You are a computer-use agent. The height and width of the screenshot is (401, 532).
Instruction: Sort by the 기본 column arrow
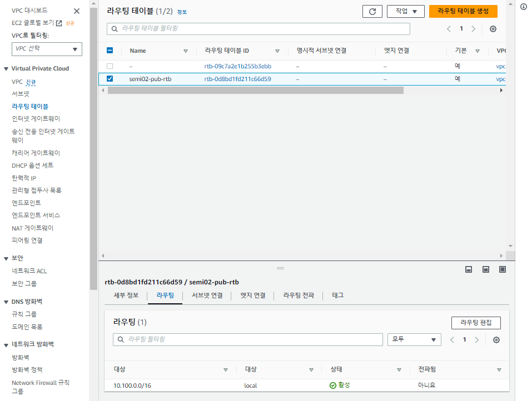pyautogui.click(x=478, y=51)
